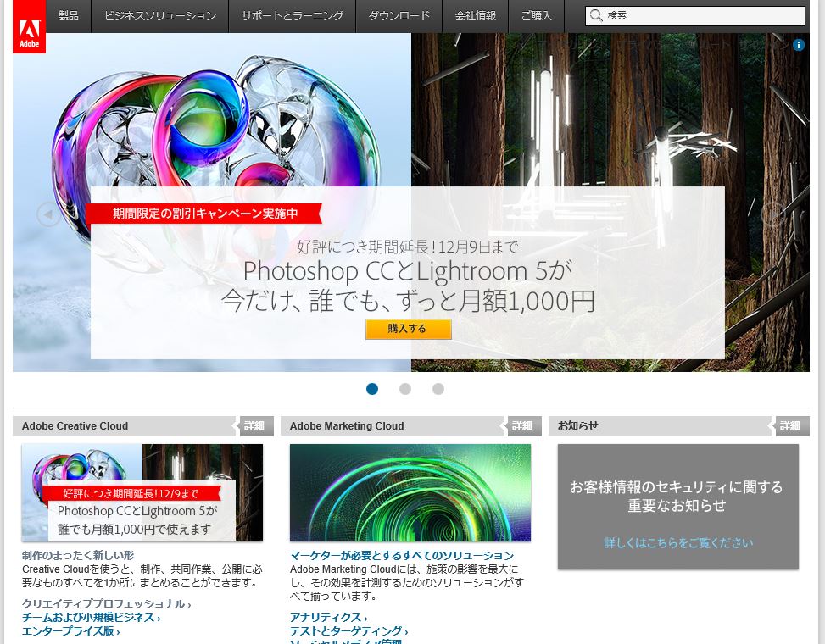Click 制作のまったく新しい形 heading
825x644 pixels.
78,555
